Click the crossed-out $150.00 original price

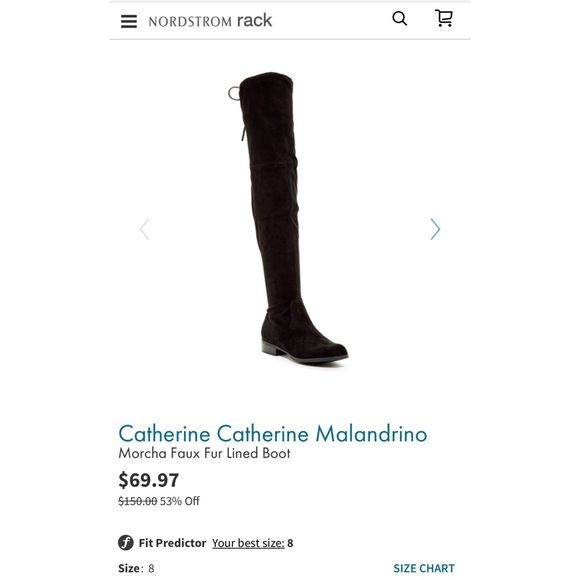tap(138, 501)
